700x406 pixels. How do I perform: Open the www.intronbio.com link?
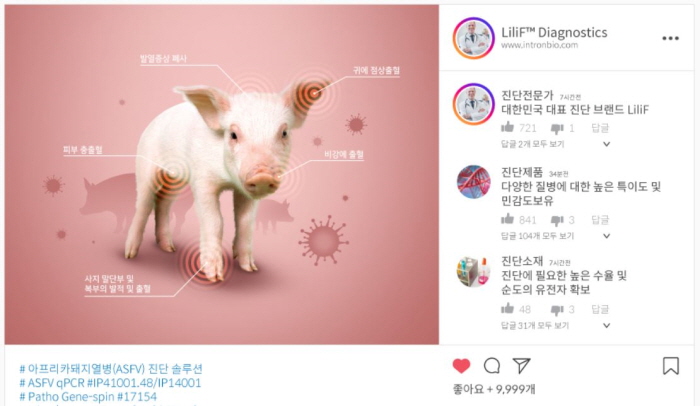pos(539,45)
